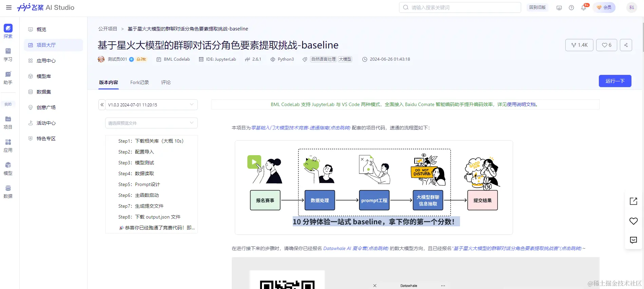Select 项目大厅 in the side menu
Image resolution: width=644 pixels, height=289 pixels.
click(x=53, y=45)
